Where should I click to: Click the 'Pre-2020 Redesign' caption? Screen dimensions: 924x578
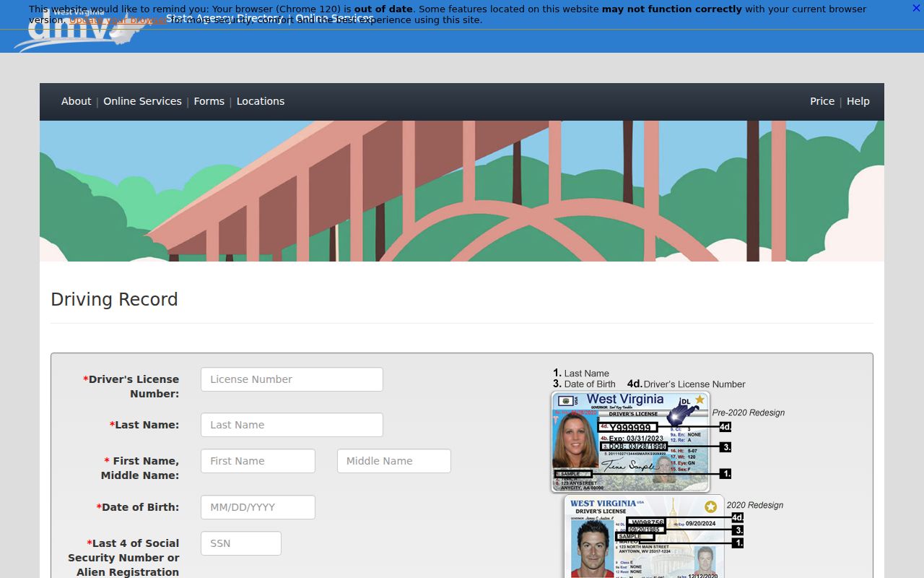click(749, 413)
